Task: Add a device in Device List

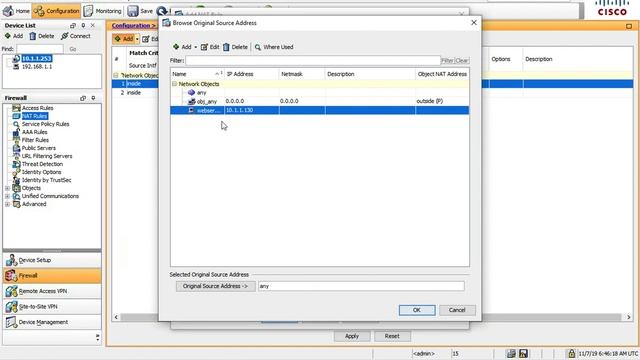Action: point(14,36)
